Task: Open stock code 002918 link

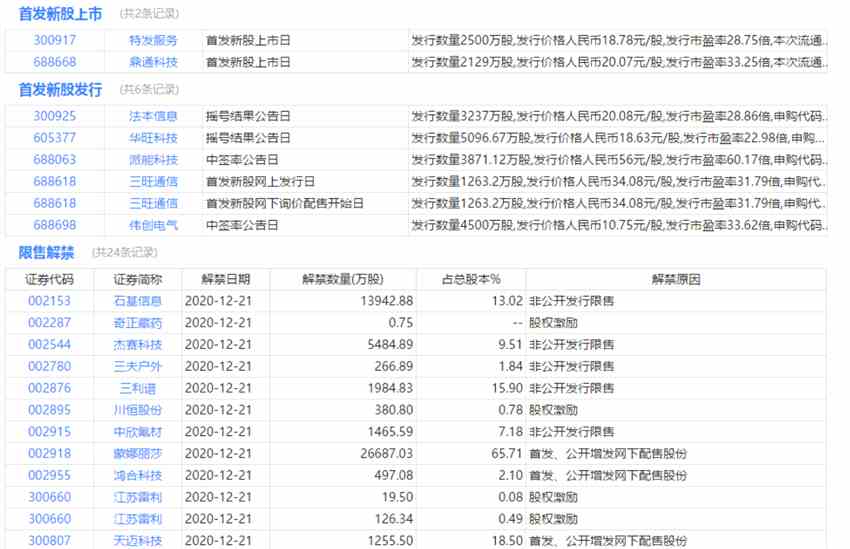Action: coord(49,453)
